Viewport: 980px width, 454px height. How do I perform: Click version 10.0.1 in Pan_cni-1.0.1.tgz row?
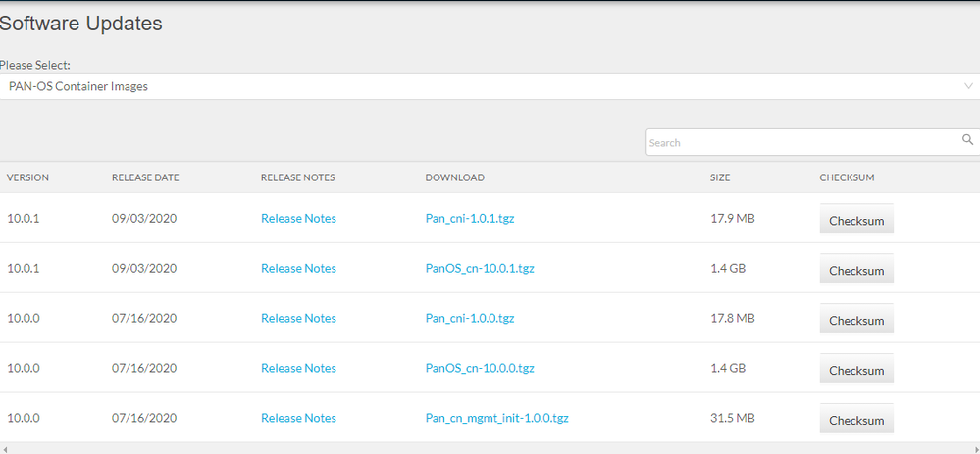click(24, 218)
